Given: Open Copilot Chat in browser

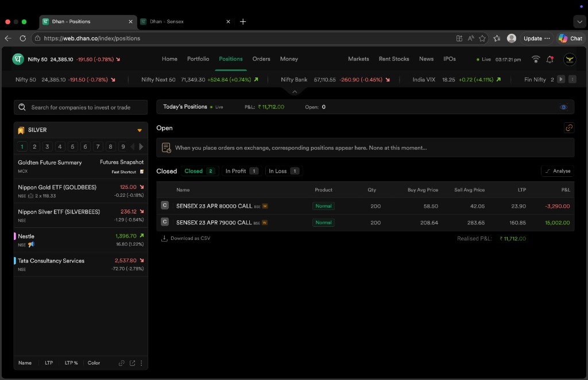Looking at the screenshot, I should (x=570, y=38).
